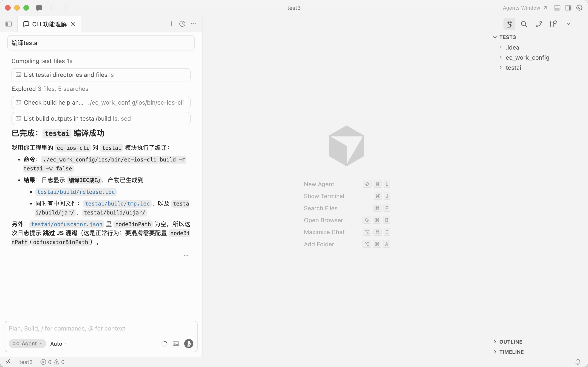Open the Source Control branch icon
588x367 pixels.
tap(539, 24)
